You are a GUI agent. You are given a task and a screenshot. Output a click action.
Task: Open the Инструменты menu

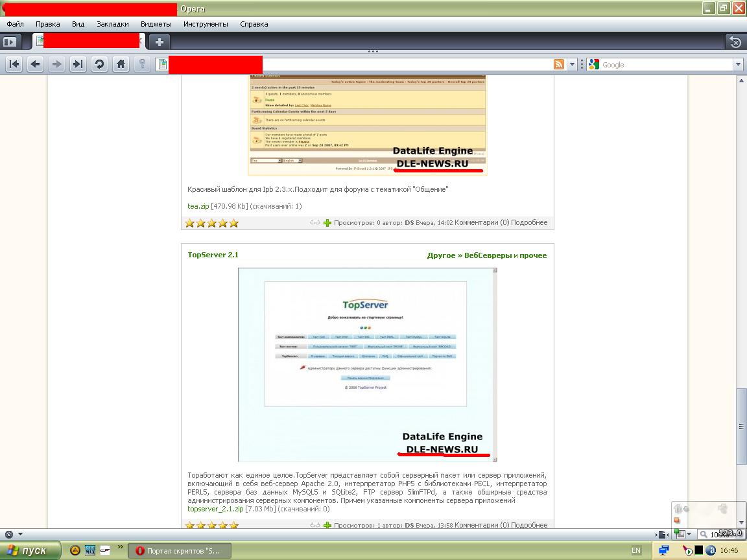tap(206, 24)
